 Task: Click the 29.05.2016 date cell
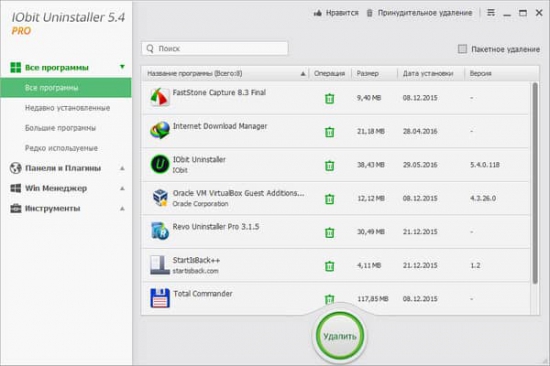(x=420, y=165)
